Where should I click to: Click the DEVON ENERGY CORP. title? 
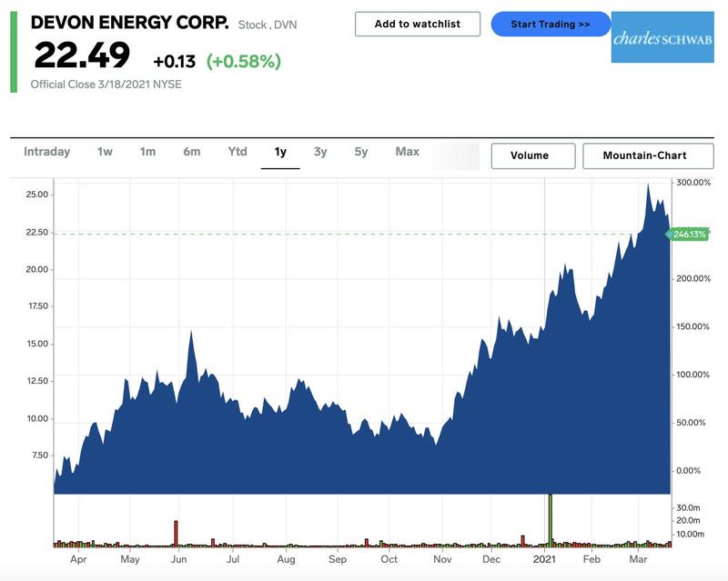coord(129,22)
